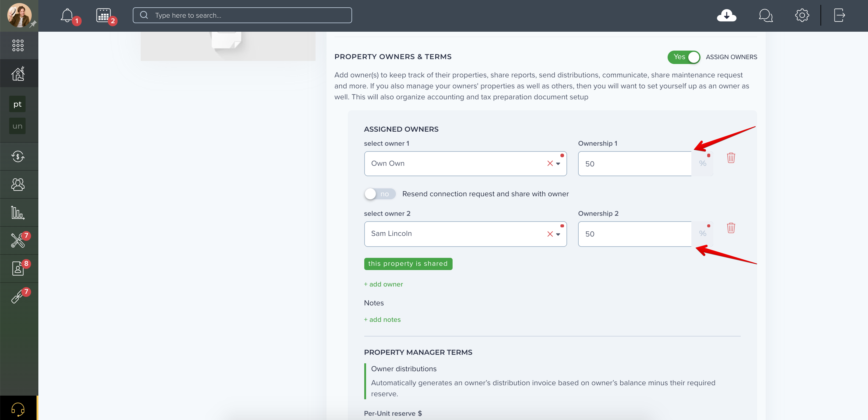
Task: Open the chat messages icon
Action: click(x=766, y=15)
